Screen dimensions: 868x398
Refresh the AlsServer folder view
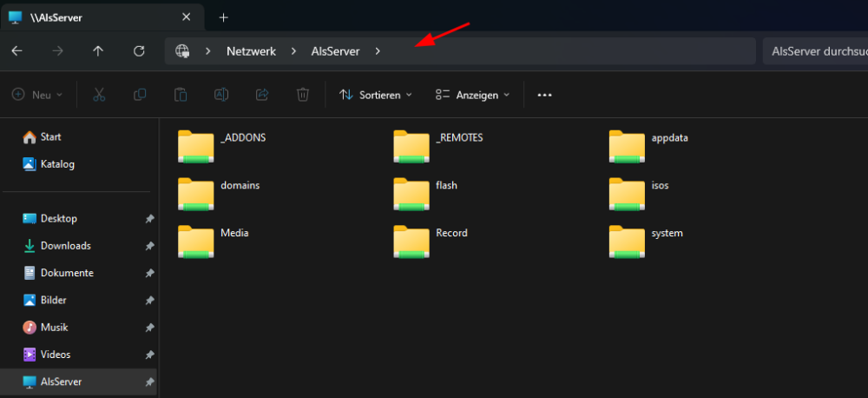coord(139,51)
